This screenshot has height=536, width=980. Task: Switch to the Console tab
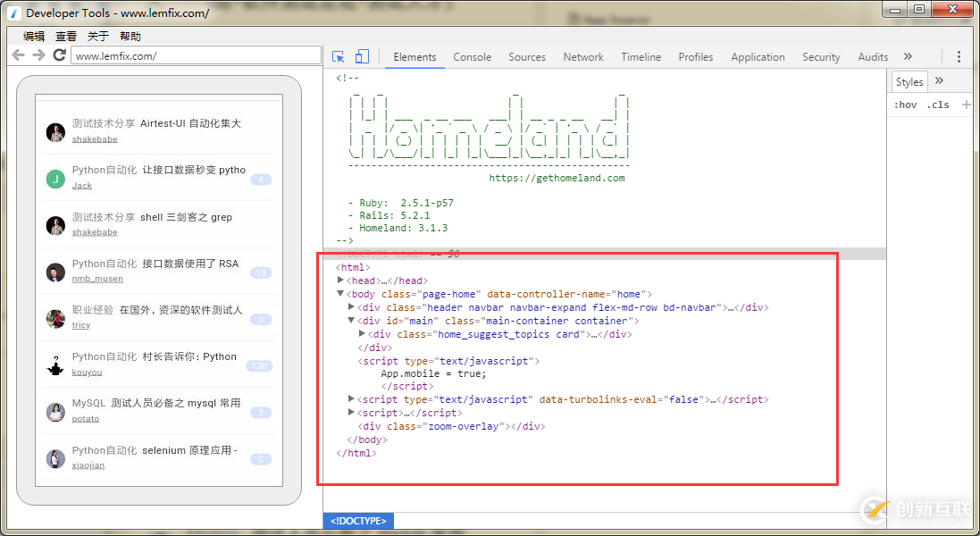[x=472, y=55]
